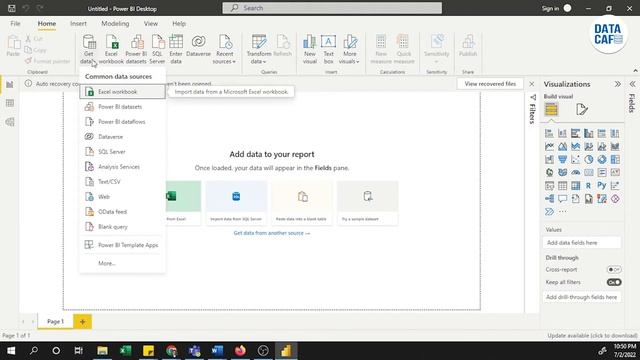
Task: Click the search box in the title bar
Action: [x=332, y=8]
